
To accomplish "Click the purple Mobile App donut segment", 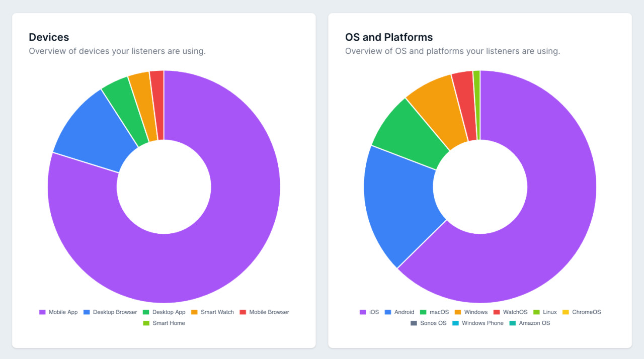I will [x=201, y=261].
